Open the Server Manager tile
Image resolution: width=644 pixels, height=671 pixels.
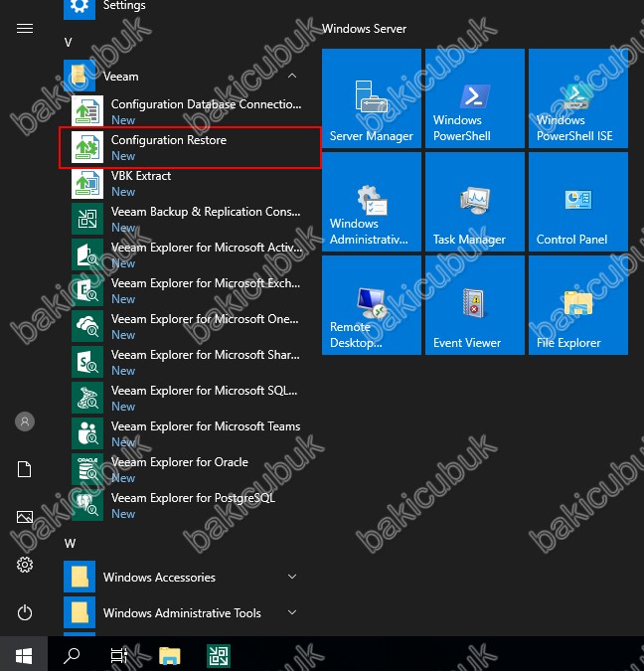pyautogui.click(x=372, y=98)
